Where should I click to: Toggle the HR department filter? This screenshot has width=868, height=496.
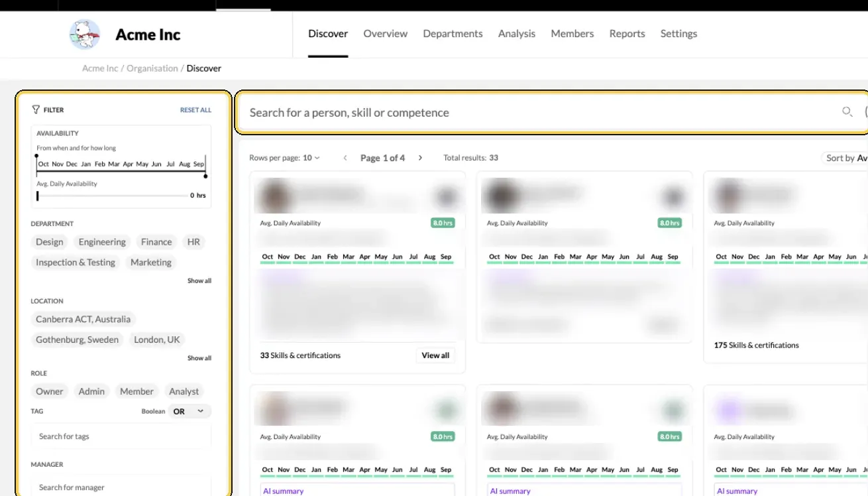click(x=193, y=242)
